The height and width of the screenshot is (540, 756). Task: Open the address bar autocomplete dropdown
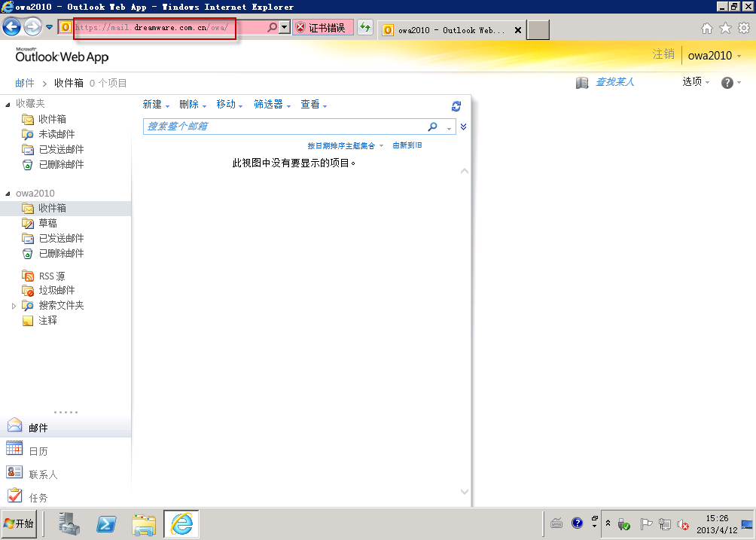click(x=285, y=27)
